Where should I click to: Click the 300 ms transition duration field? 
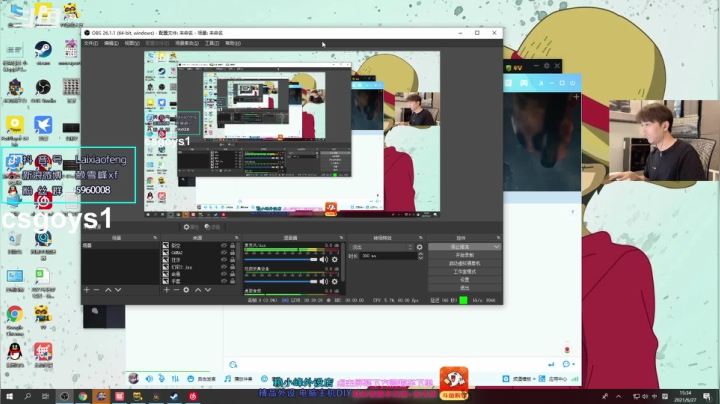pos(388,256)
